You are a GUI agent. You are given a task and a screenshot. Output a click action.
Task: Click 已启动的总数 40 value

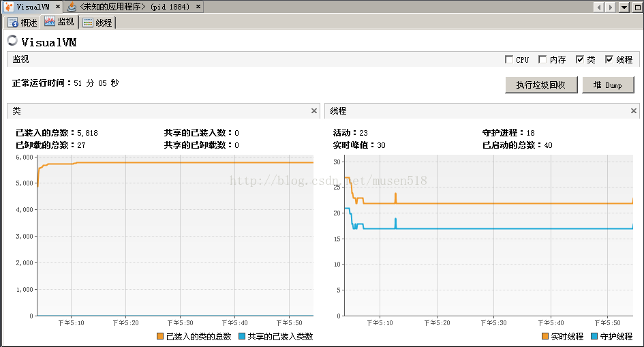(x=549, y=145)
